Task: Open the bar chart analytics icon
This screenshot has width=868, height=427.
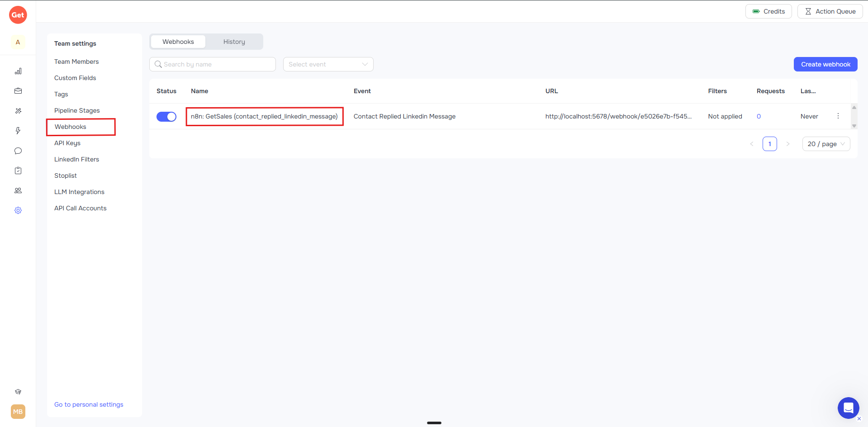Action: pos(18,71)
